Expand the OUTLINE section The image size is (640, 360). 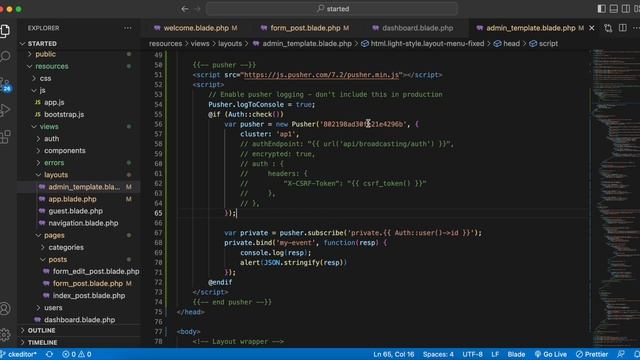pyautogui.click(x=41, y=330)
